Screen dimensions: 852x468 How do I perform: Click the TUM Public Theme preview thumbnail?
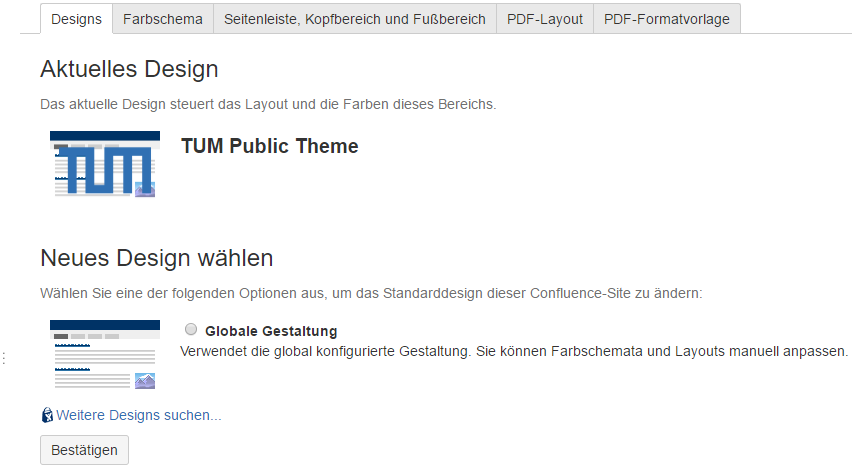point(104,163)
